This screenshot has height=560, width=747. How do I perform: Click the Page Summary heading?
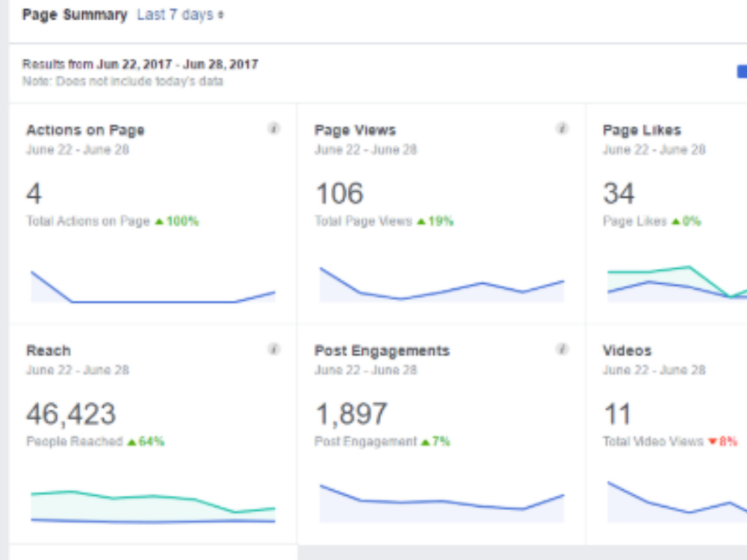pyautogui.click(x=75, y=15)
